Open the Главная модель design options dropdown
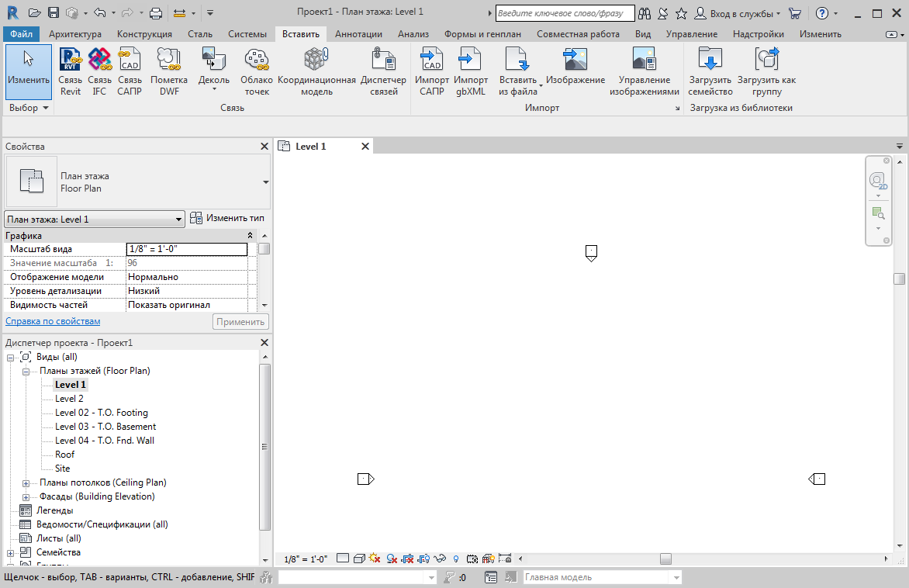Viewport: 909px width, 588px height. point(676,577)
